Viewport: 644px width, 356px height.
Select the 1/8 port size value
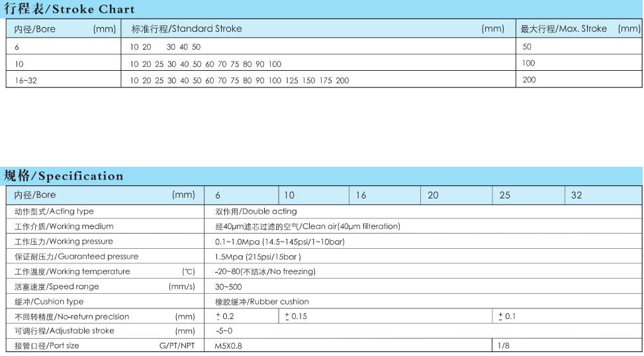pyautogui.click(x=503, y=346)
